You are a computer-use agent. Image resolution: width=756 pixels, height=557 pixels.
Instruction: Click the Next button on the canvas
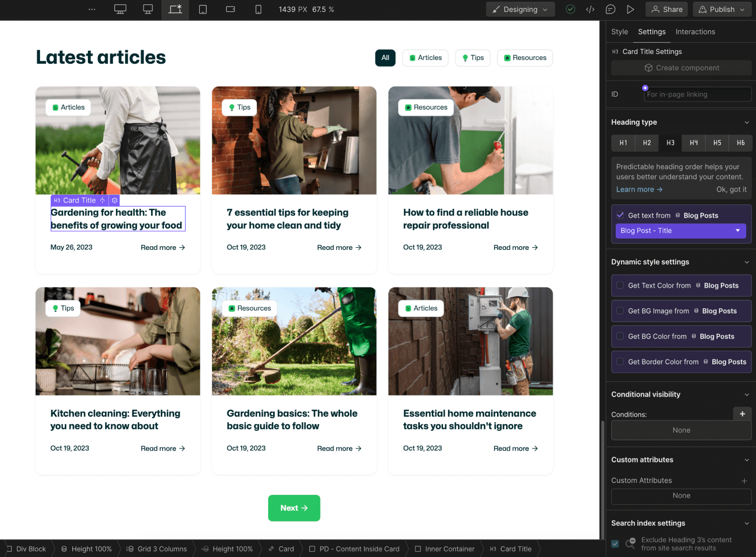294,508
